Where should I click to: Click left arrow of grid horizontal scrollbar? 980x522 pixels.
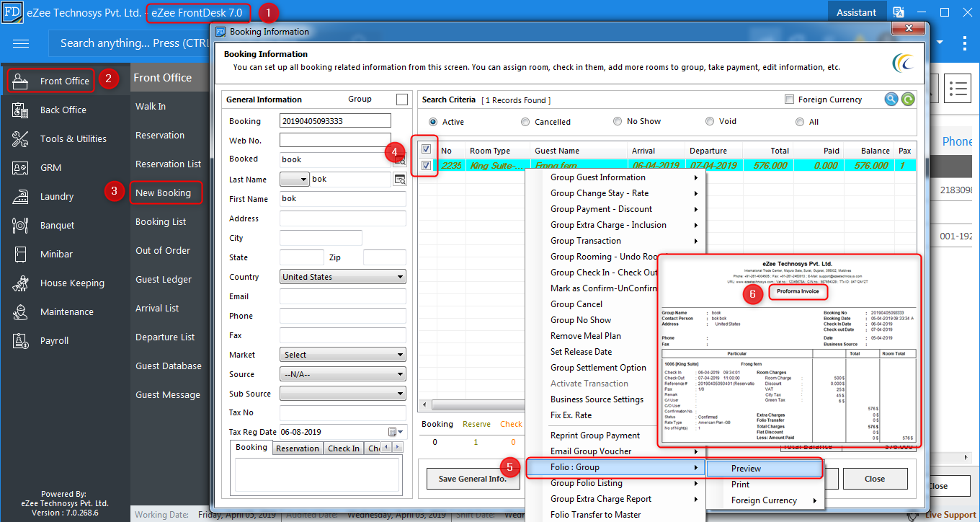click(x=424, y=406)
